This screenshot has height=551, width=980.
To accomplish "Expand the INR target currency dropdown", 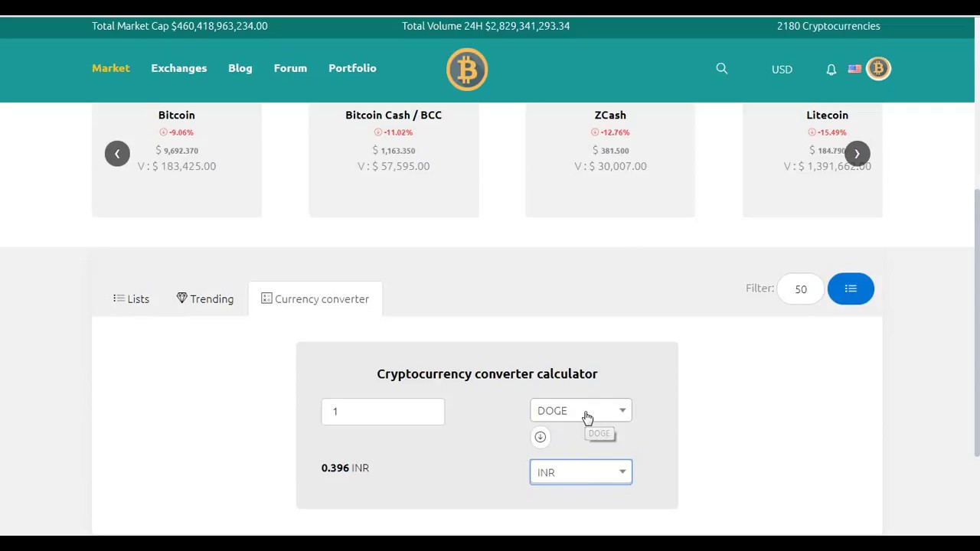I will pos(581,472).
